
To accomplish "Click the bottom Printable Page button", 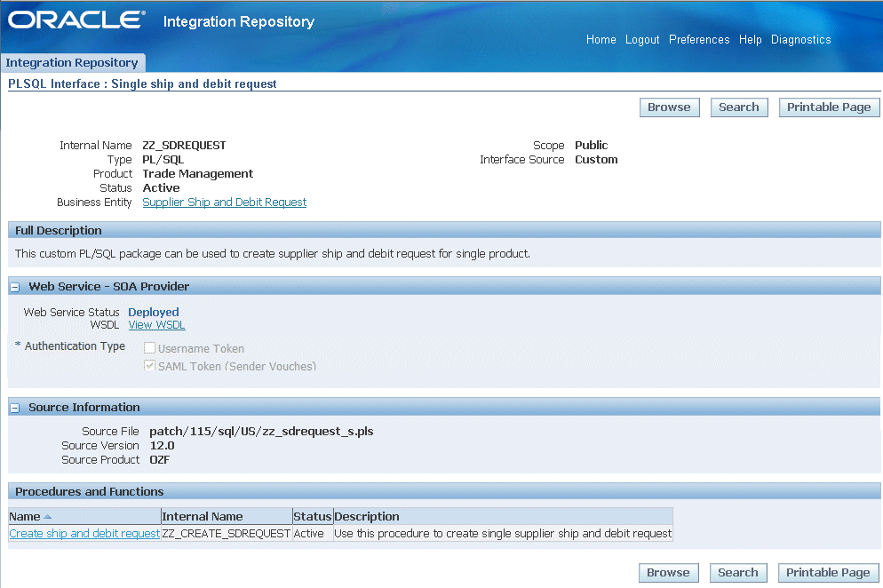I will 829,573.
